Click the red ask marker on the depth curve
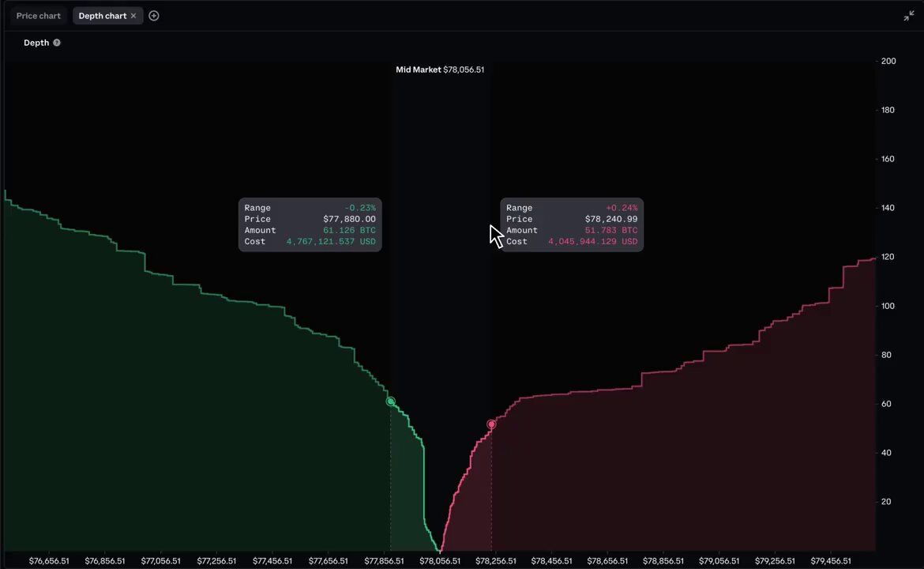 491,424
